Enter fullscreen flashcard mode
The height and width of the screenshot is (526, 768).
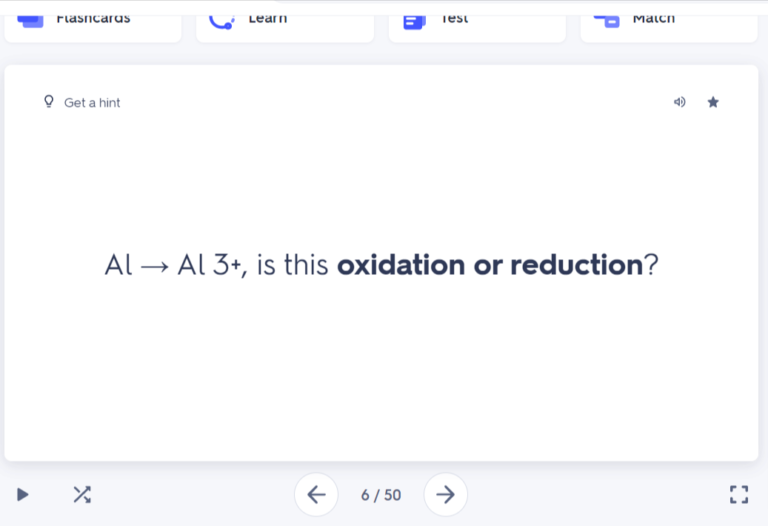pyautogui.click(x=739, y=494)
